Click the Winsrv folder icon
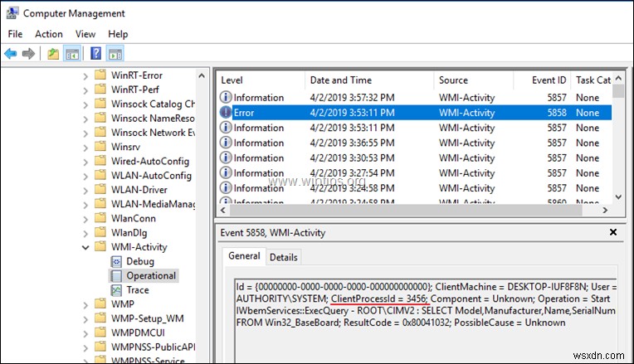 point(100,147)
